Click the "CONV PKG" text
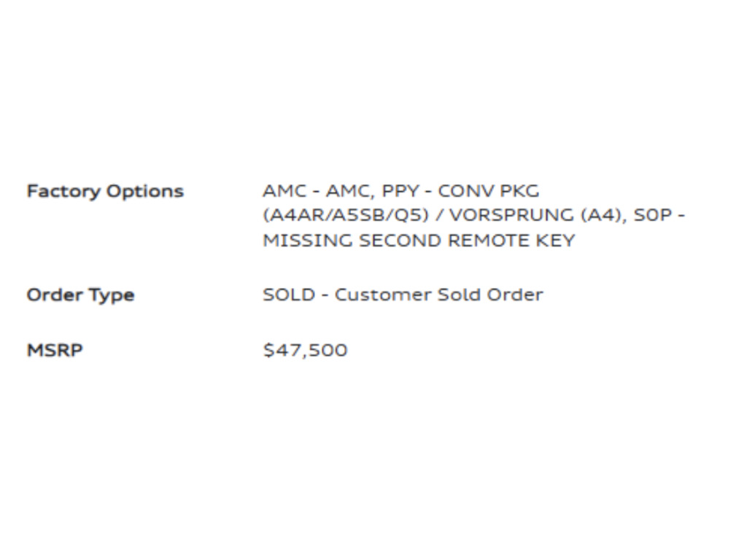This screenshot has width=747, height=560. (488, 192)
